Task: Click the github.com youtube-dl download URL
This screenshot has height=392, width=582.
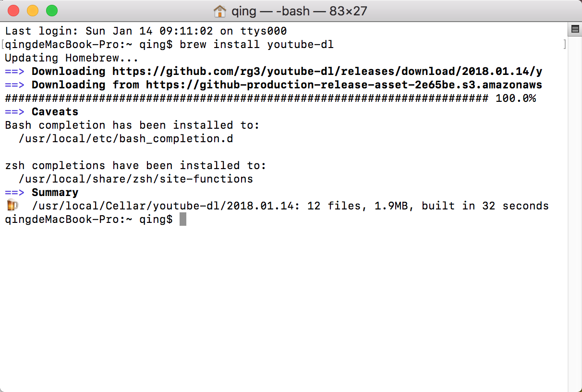Action: click(327, 72)
